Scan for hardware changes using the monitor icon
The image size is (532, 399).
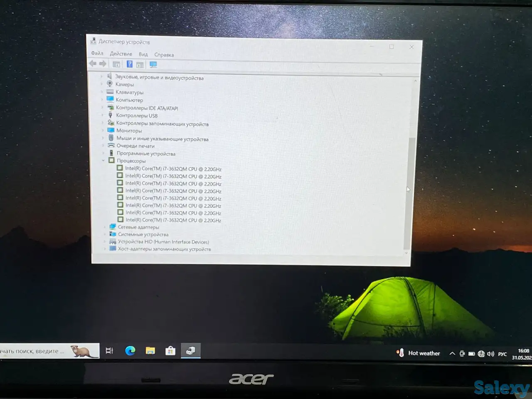click(x=153, y=64)
